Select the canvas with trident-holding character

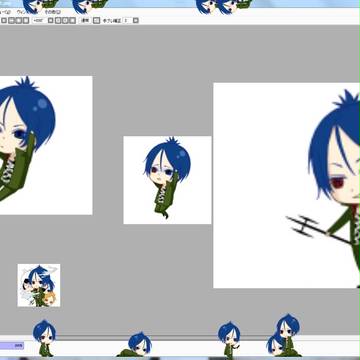click(x=287, y=185)
